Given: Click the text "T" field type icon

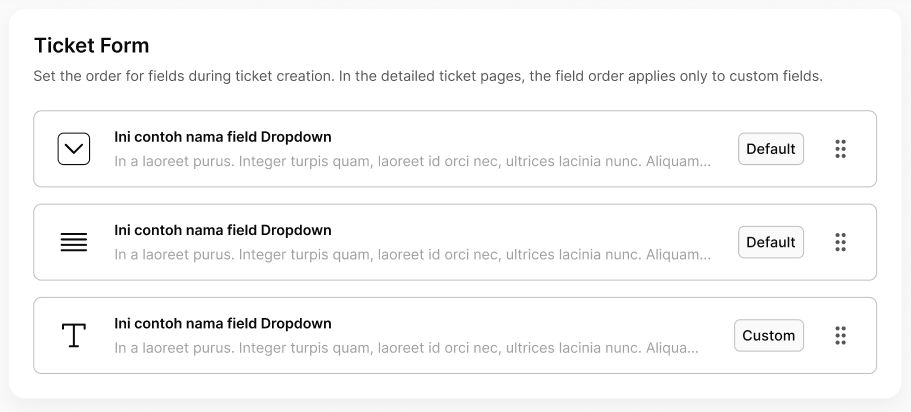Looking at the screenshot, I should pyautogui.click(x=74, y=335).
